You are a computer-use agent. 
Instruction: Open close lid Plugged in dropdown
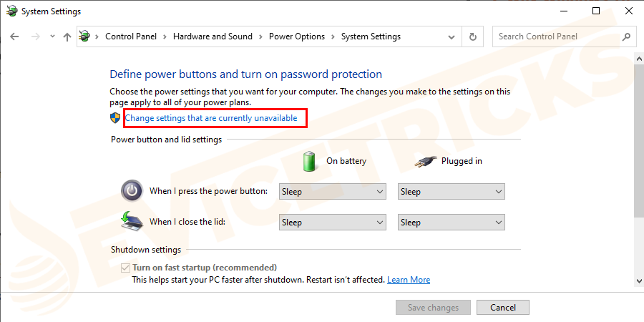[451, 222]
